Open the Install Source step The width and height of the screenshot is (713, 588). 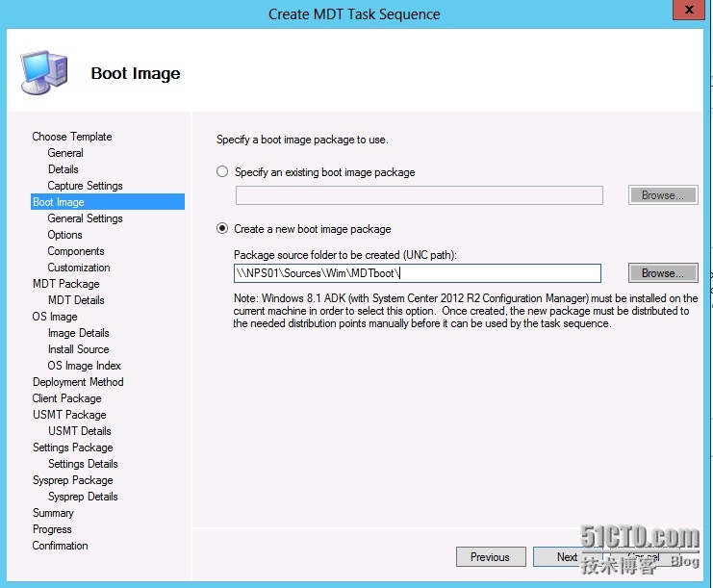[x=79, y=349]
